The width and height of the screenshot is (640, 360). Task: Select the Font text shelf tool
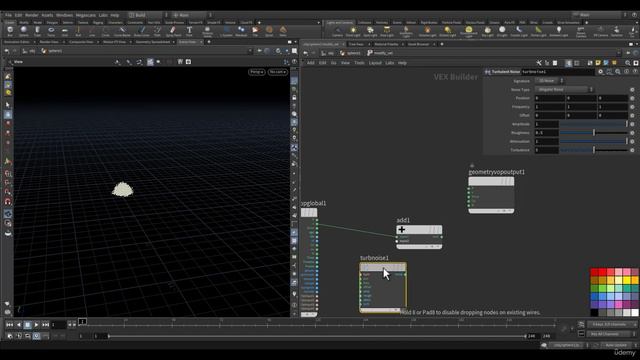[x=189, y=31]
